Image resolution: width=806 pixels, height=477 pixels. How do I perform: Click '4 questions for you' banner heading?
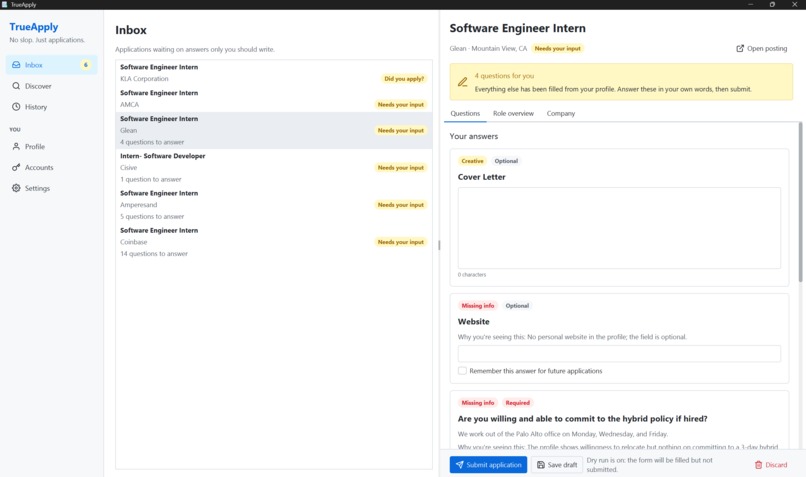504,76
